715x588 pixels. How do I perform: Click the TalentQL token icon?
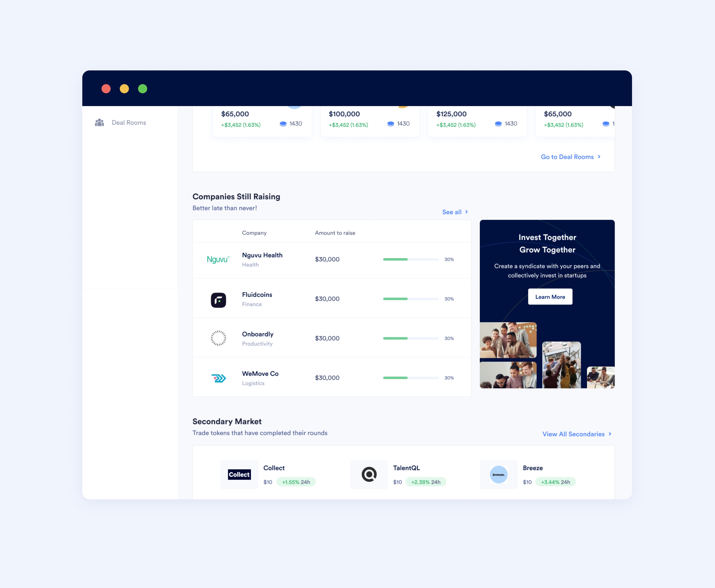369,474
